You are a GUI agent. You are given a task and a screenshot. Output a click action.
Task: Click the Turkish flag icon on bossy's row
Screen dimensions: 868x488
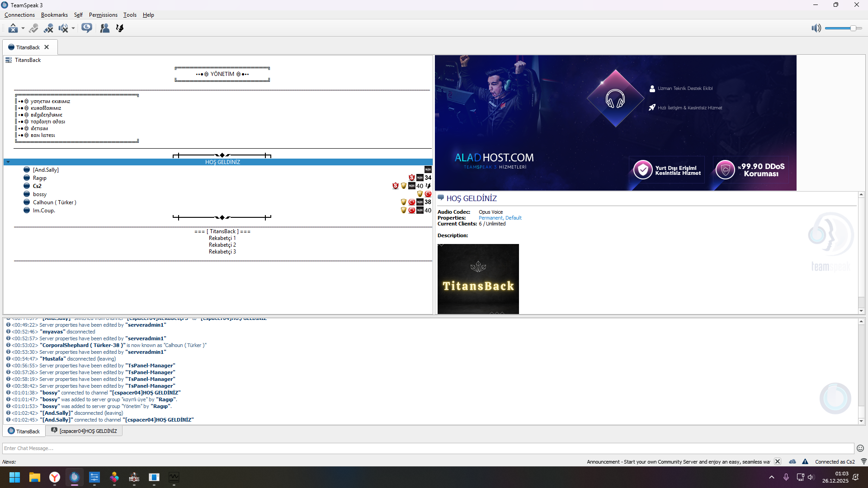(x=428, y=194)
